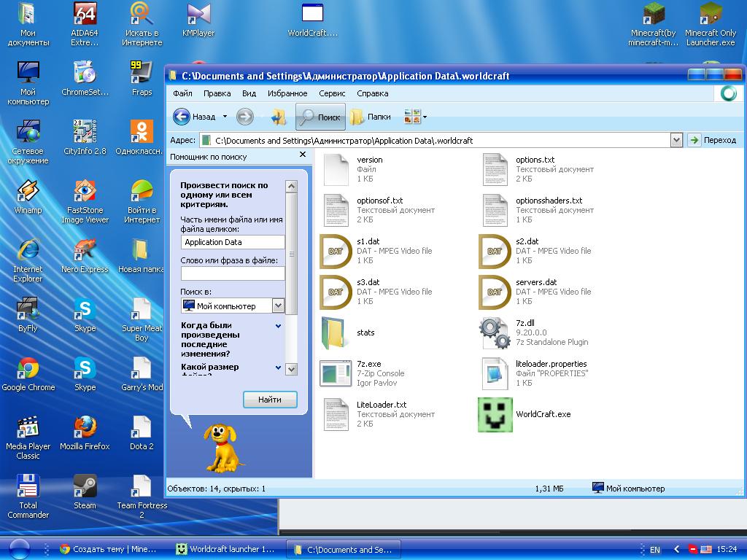Click the Up folder toolbar icon

coord(278,117)
